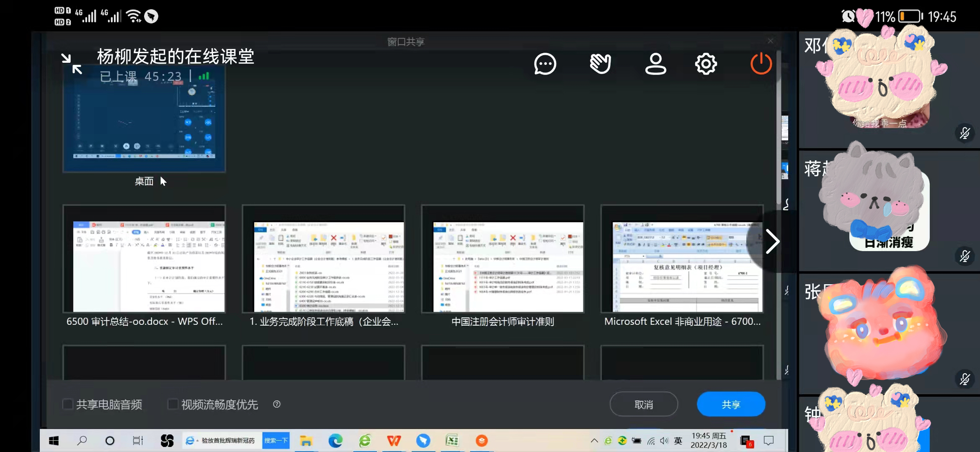
Task: Click the taskbar search magnifier
Action: (82, 441)
